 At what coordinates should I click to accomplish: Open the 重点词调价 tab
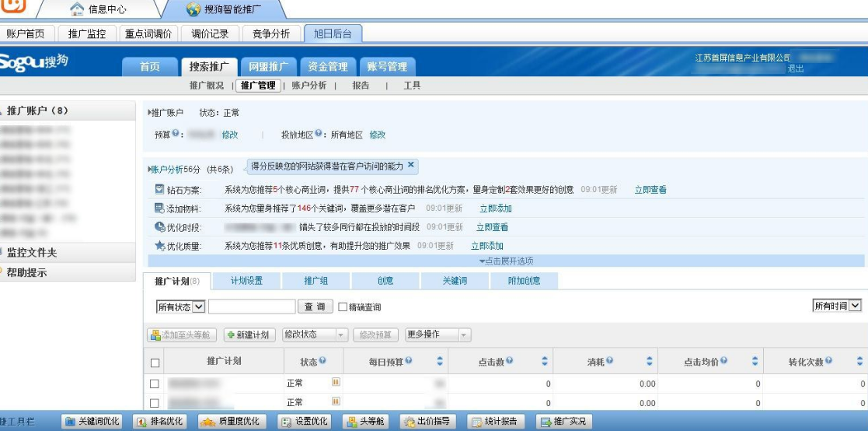tap(148, 33)
